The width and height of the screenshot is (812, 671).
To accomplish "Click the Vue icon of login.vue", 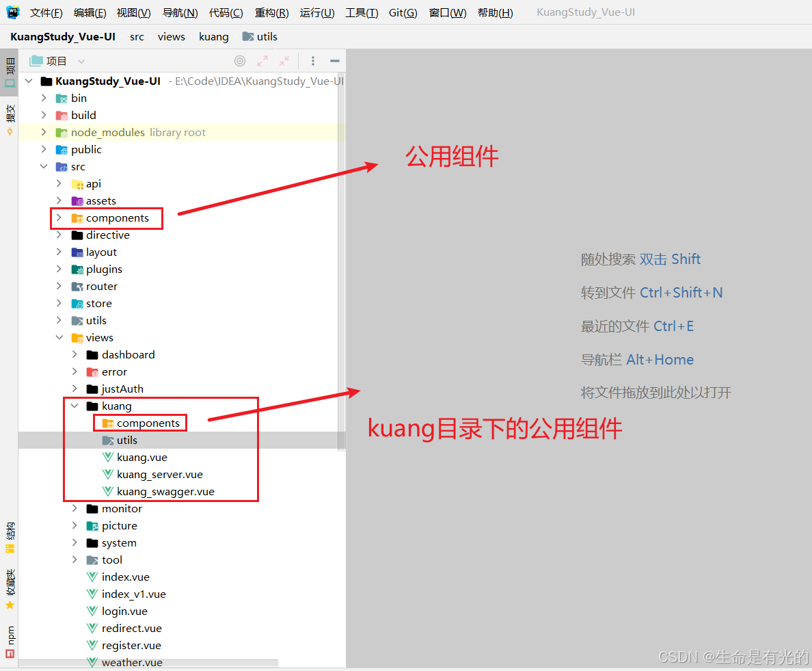I will [92, 611].
